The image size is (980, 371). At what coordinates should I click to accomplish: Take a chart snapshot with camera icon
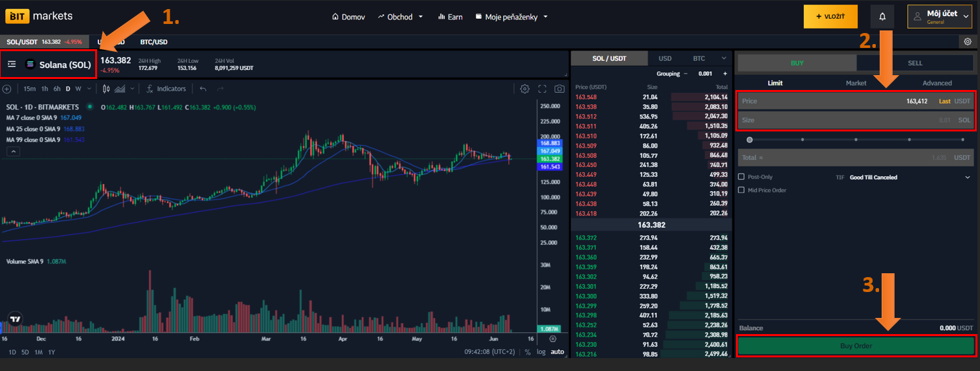point(559,89)
